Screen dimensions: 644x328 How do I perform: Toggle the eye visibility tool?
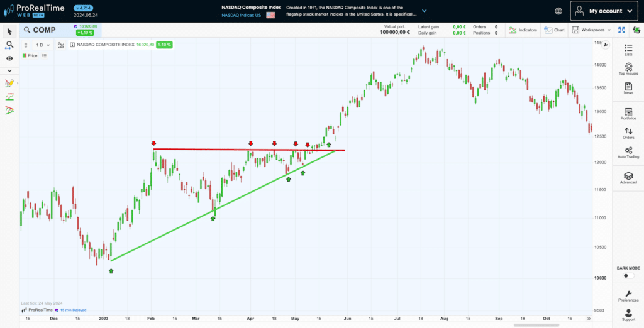pos(9,58)
